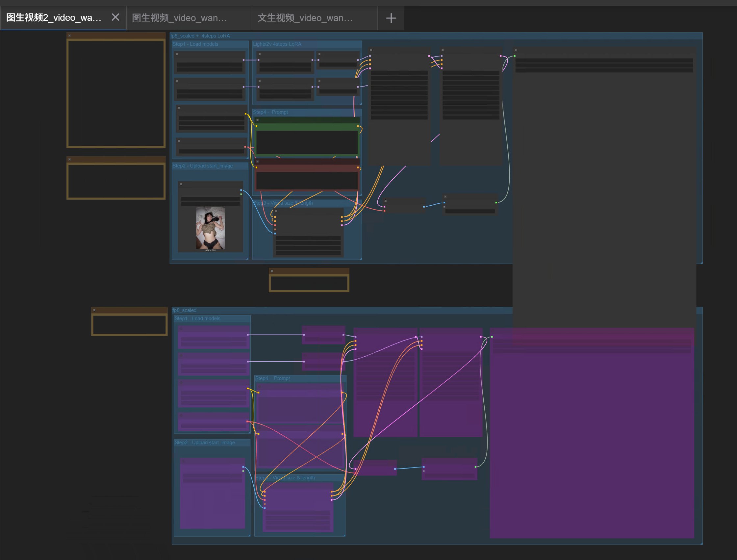Screen dimensions: 737x560
Task: Collapse the green positive prompt node
Action: pos(257,120)
